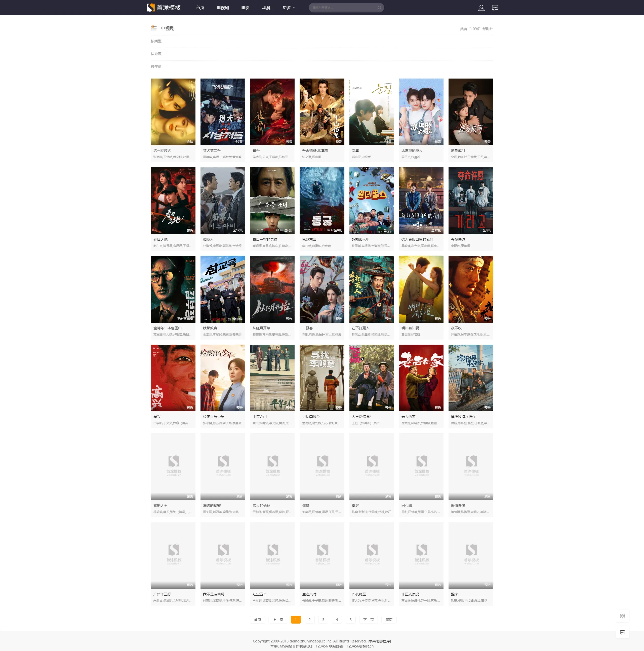
Task: Click the 伟大的长征 title link
Action: (262, 505)
